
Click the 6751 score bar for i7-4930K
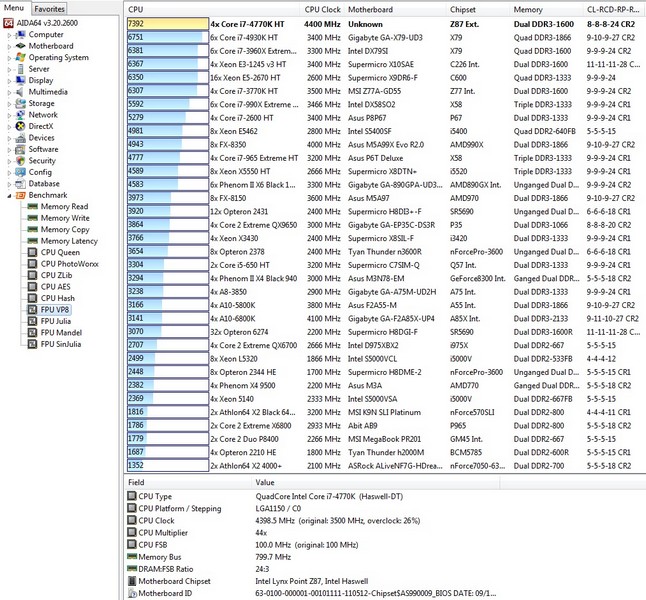click(x=168, y=38)
